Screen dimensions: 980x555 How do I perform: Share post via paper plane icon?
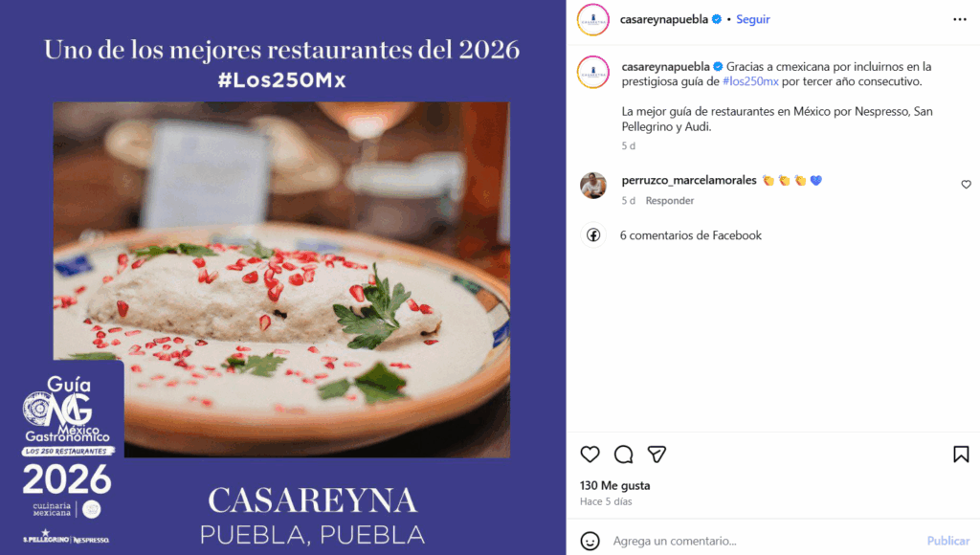click(x=657, y=455)
